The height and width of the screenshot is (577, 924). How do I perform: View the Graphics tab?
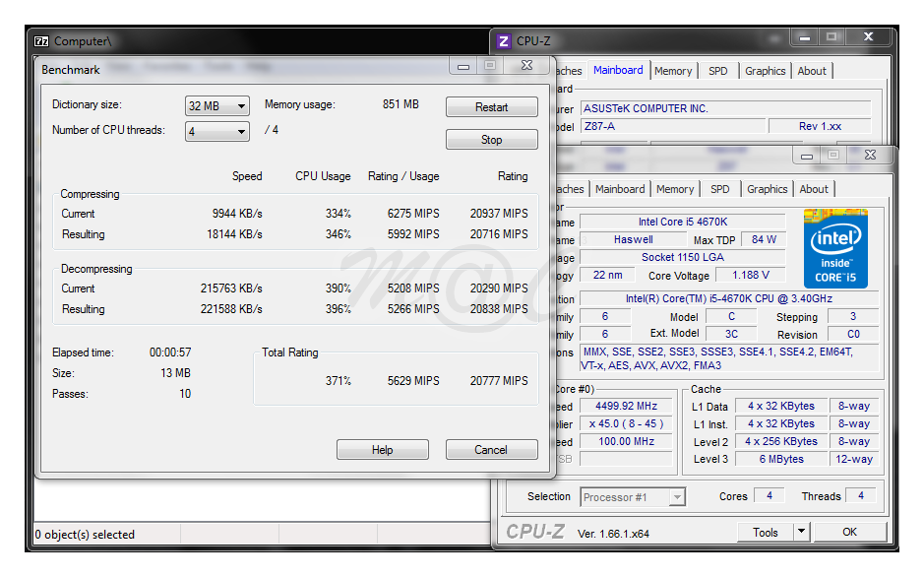point(767,188)
